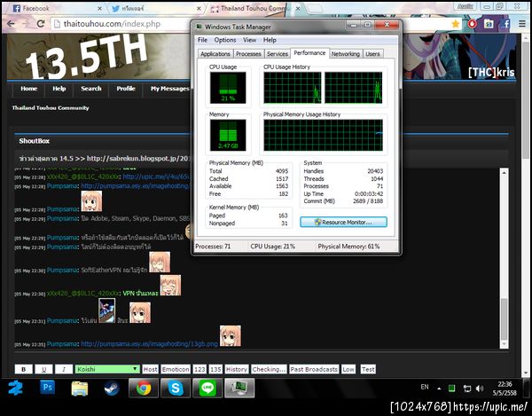
Task: Click the blue folder extension icon in Chrome
Action: click(x=489, y=24)
